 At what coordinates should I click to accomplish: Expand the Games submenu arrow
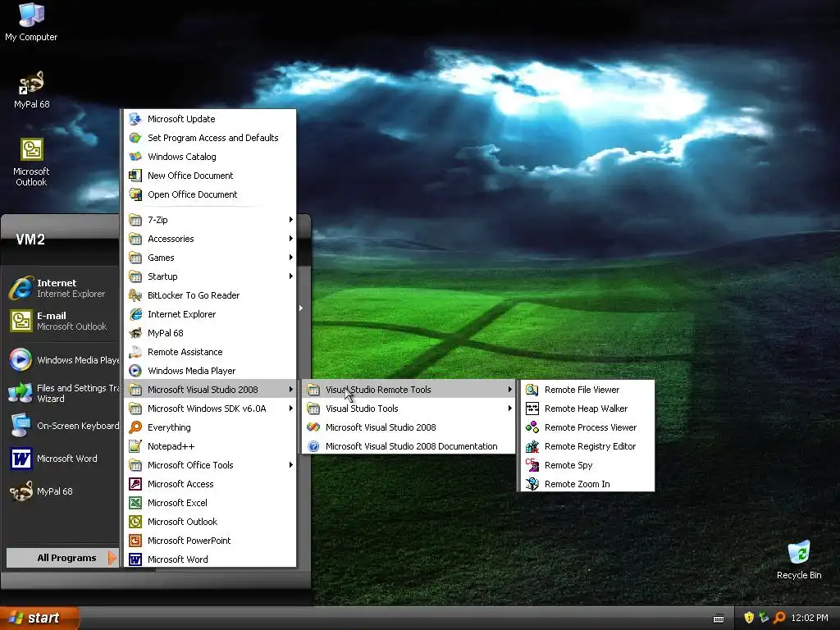click(291, 257)
